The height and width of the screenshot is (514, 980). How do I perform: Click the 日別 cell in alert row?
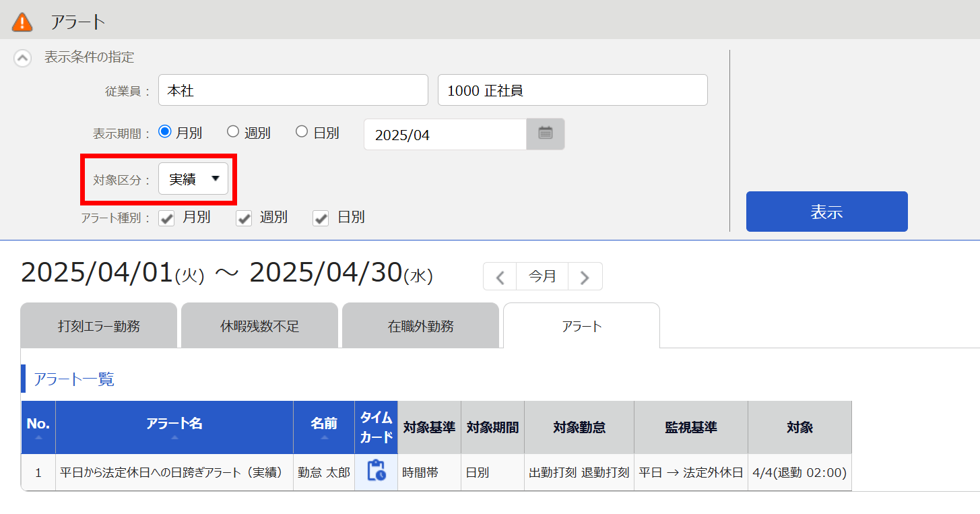pyautogui.click(x=493, y=473)
